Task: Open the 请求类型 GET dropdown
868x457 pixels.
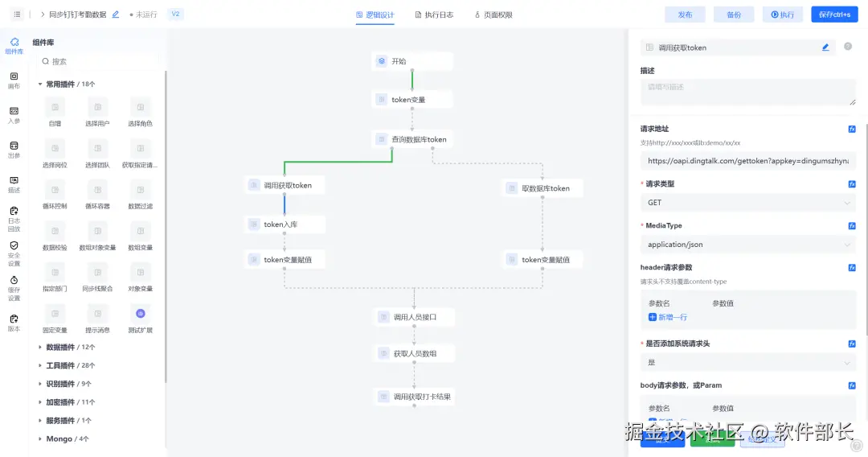Action: point(747,203)
